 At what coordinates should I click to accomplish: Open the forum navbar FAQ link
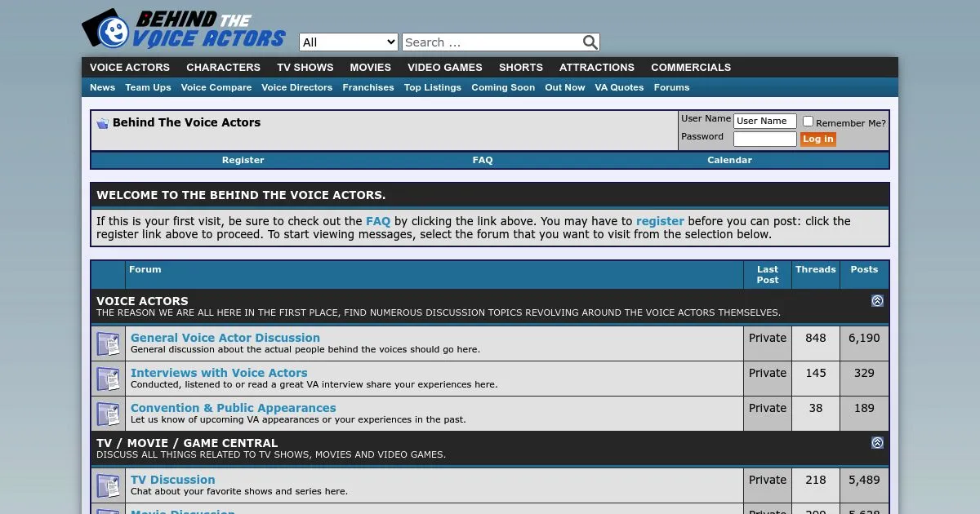(483, 160)
